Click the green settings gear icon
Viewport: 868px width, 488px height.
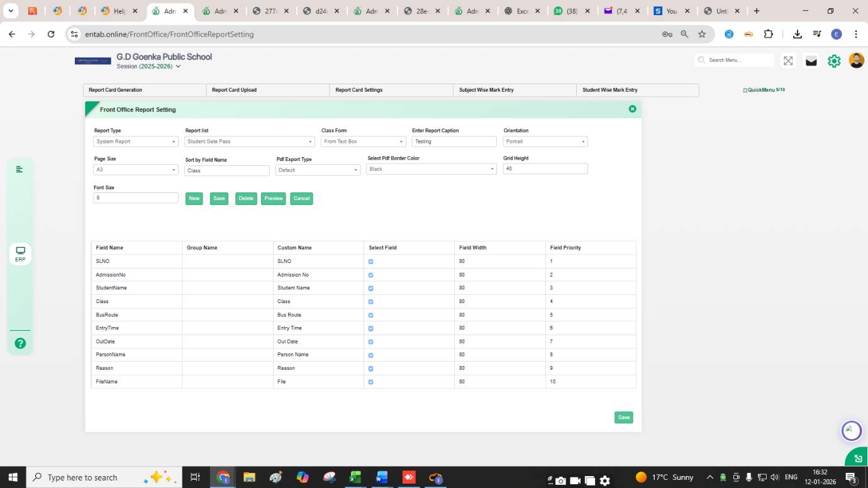[834, 61]
